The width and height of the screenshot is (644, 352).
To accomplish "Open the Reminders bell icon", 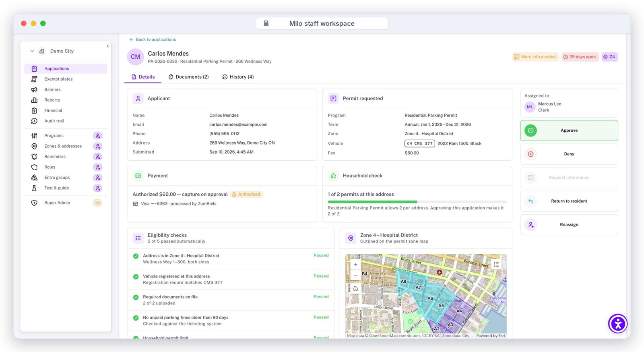I will [34, 157].
